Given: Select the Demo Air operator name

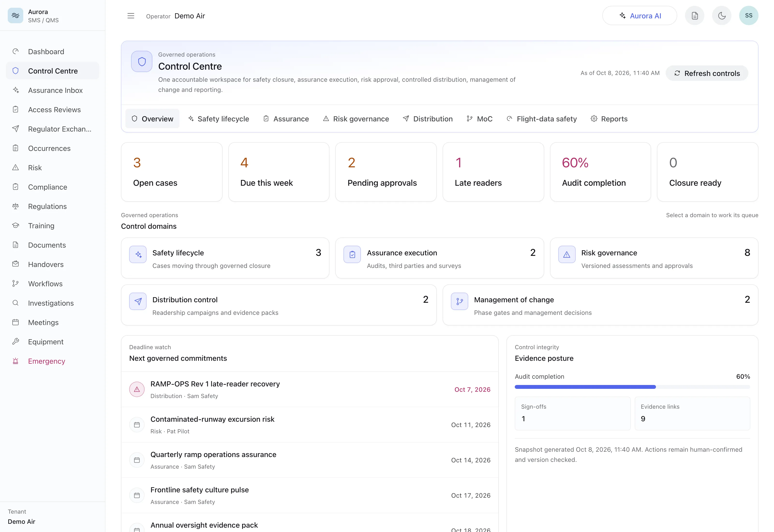Looking at the screenshot, I should [x=190, y=16].
